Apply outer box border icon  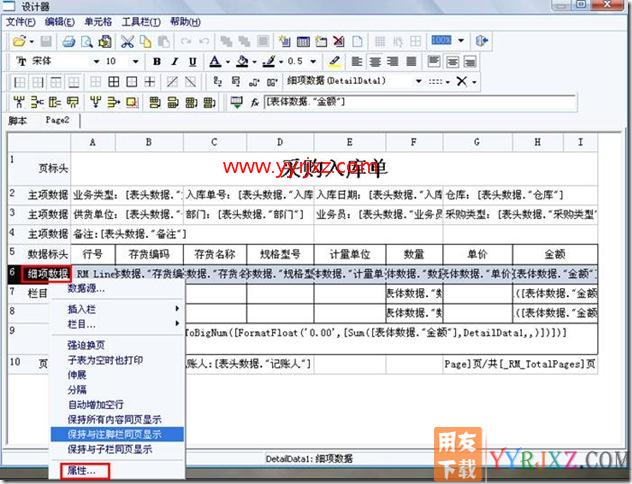pos(132,82)
